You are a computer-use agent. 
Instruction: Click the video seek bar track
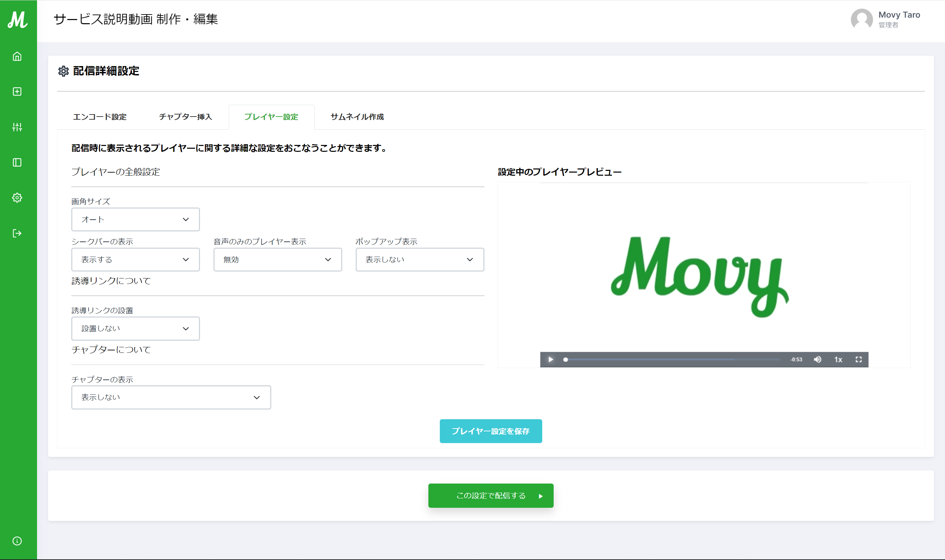click(x=672, y=360)
